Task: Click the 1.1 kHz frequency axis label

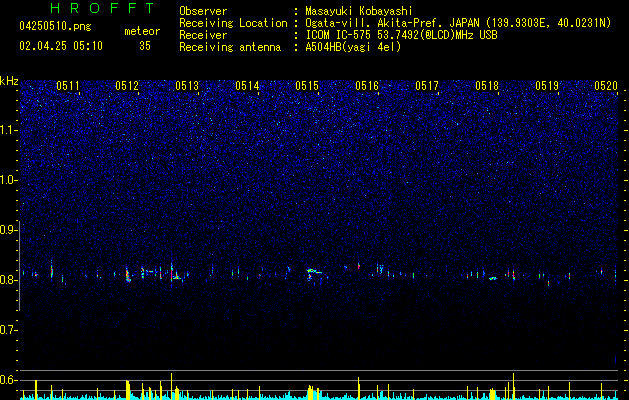Action: (x=8, y=130)
